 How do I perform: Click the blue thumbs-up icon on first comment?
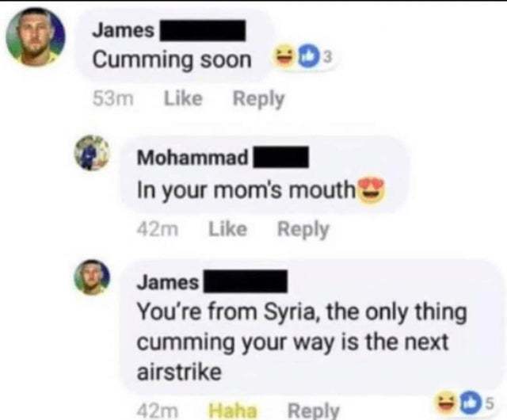coord(307,58)
